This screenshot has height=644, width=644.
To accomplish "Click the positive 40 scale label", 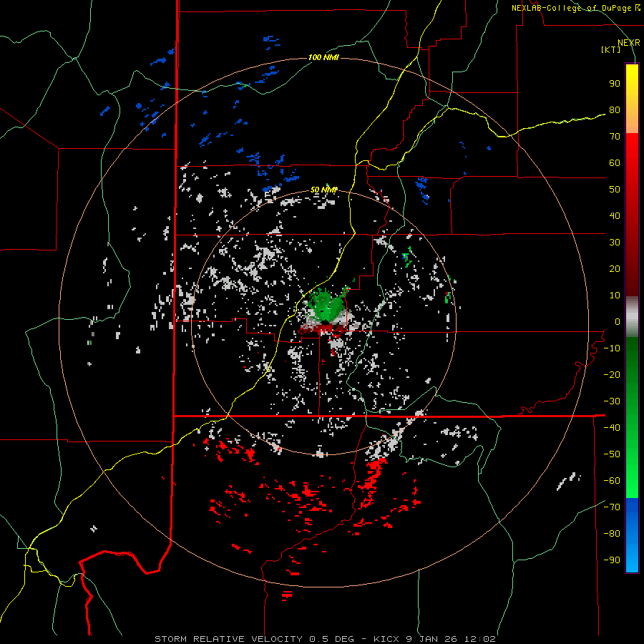I will tap(615, 216).
